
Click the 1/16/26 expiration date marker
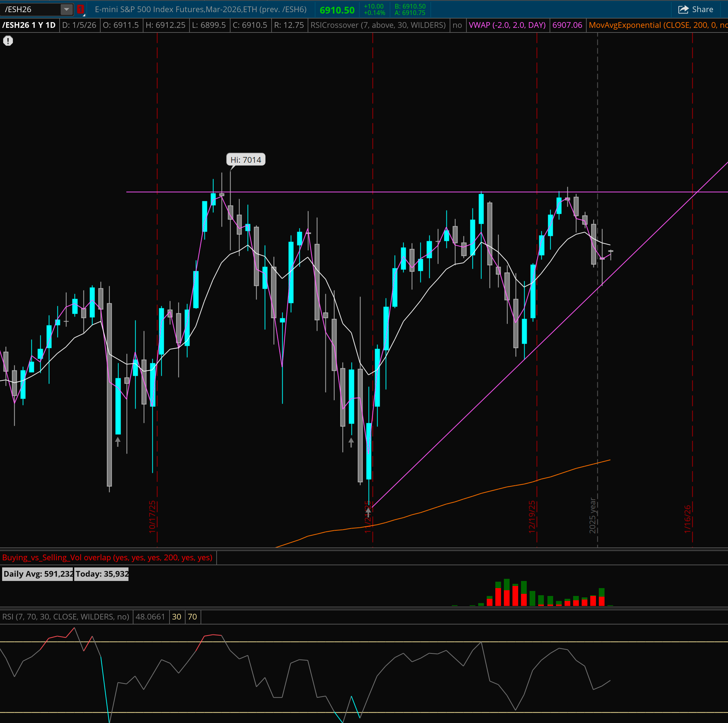pos(687,519)
